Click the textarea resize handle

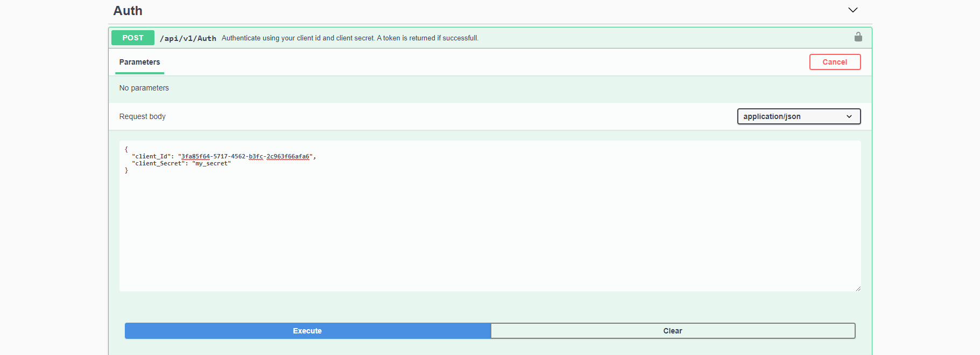click(x=858, y=289)
